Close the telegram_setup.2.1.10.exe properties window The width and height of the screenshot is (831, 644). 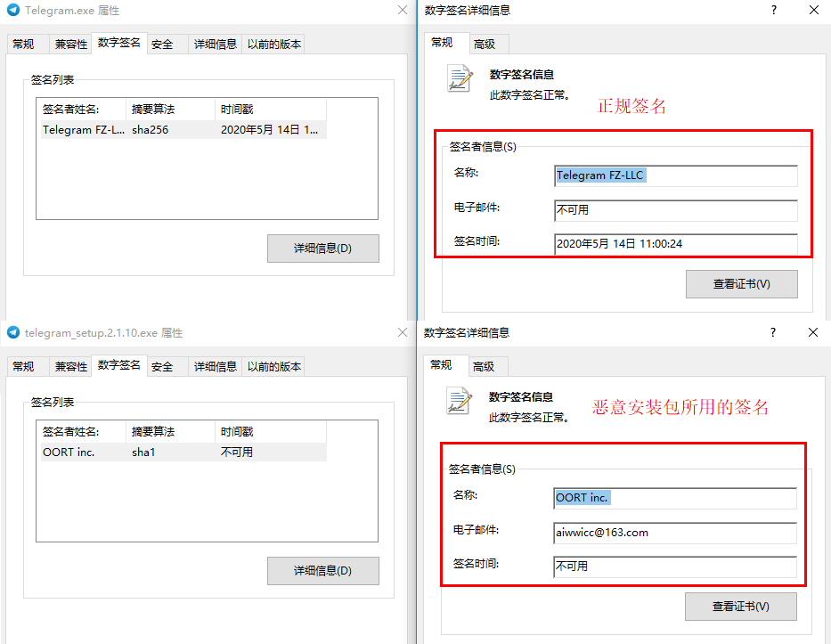coord(403,332)
